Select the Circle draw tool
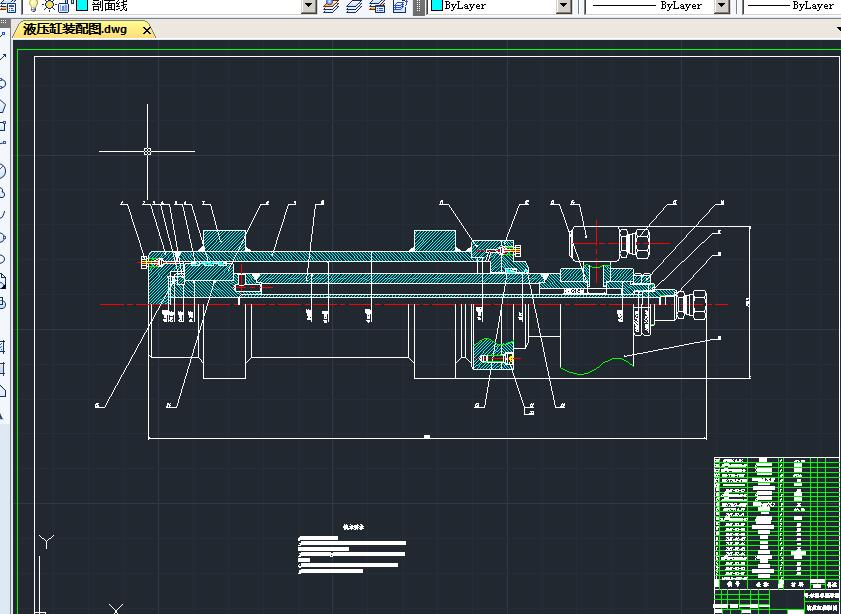 (x=3, y=171)
